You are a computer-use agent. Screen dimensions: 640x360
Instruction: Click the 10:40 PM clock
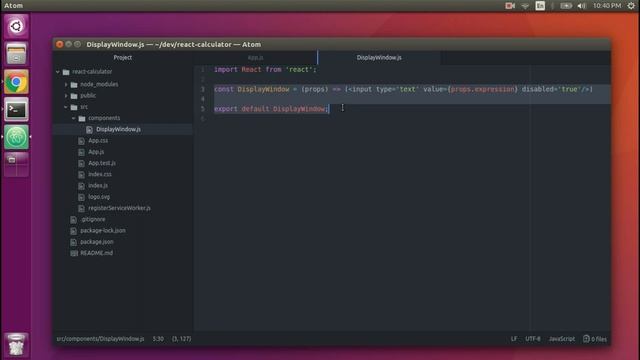[x=607, y=6]
